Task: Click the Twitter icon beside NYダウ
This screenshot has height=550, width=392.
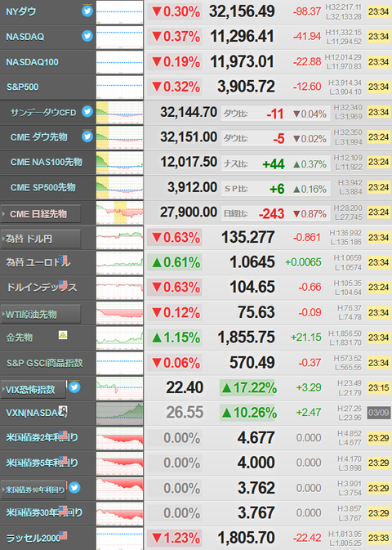Action: [87, 11]
